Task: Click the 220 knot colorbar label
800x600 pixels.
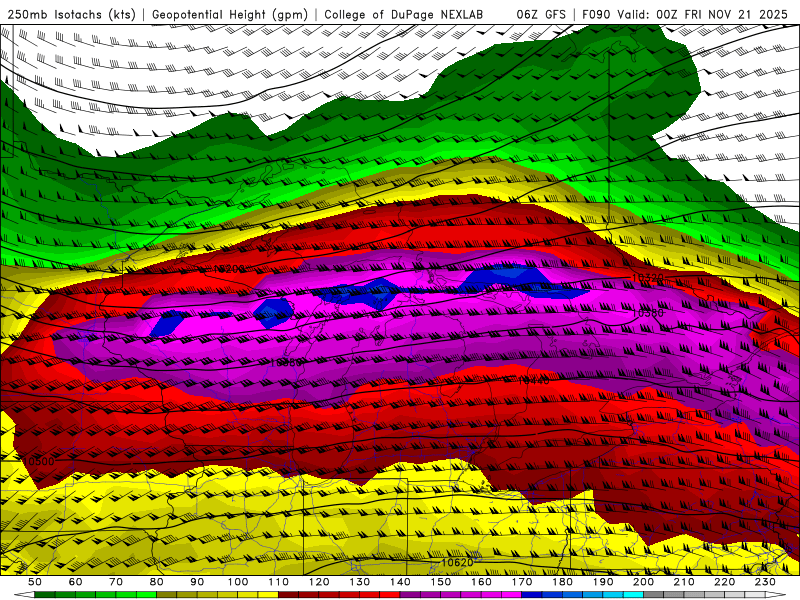Action: click(725, 582)
